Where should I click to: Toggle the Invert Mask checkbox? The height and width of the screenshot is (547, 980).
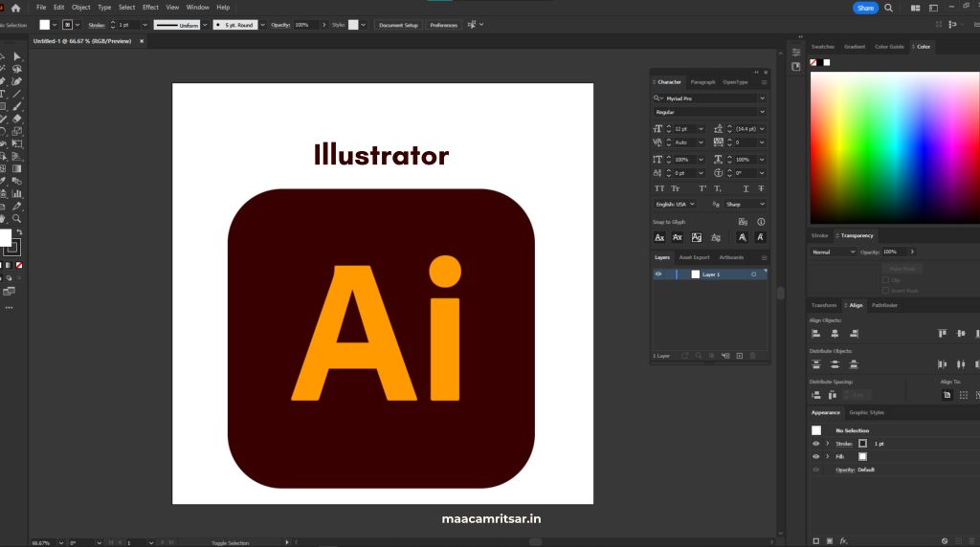tap(885, 291)
